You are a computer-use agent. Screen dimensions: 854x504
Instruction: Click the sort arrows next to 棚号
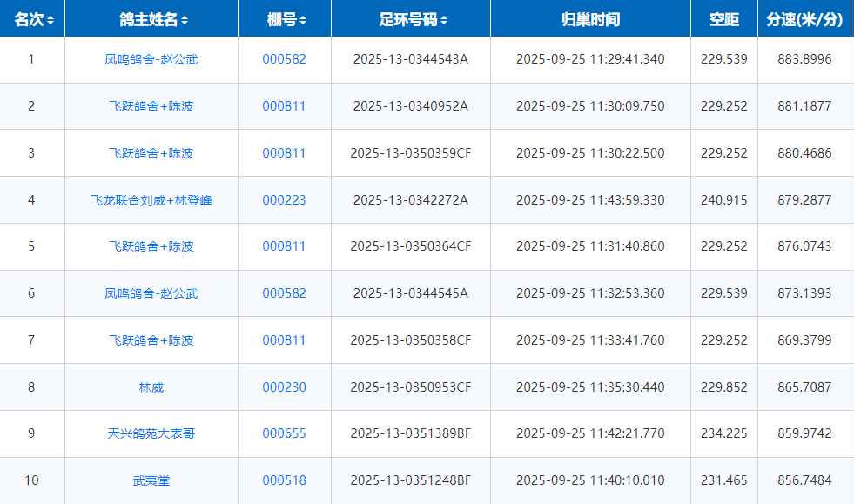click(302, 20)
